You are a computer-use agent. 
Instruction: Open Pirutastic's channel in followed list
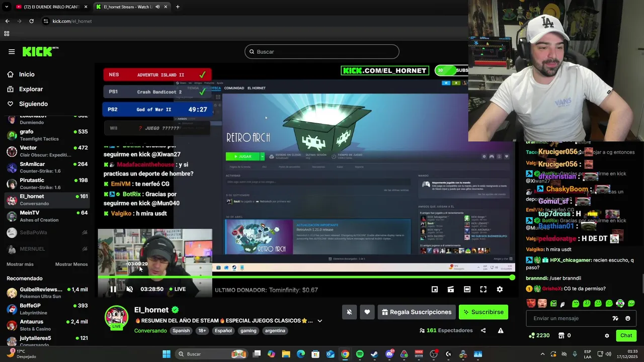[x=47, y=184]
